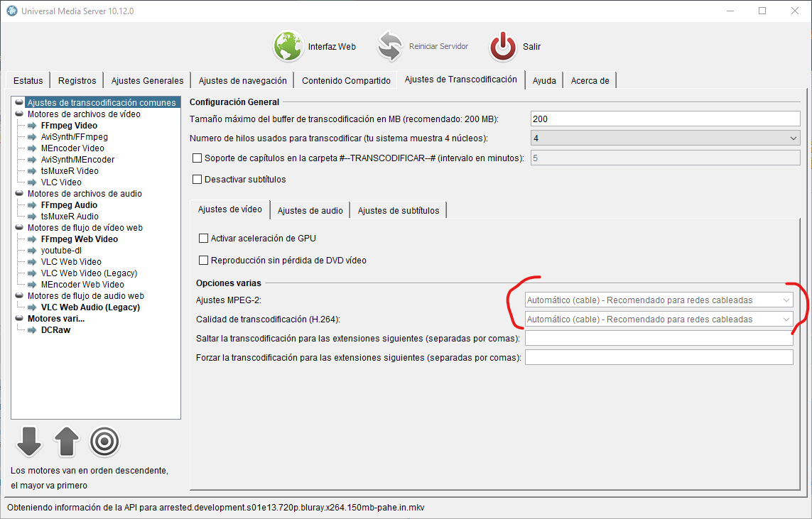Click arrow icon beside youtube-dl
Screen dimensions: 812x519
click(32, 251)
